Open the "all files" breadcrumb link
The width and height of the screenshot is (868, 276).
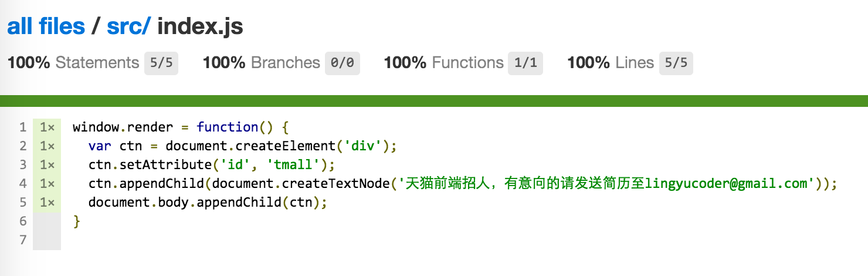point(46,26)
